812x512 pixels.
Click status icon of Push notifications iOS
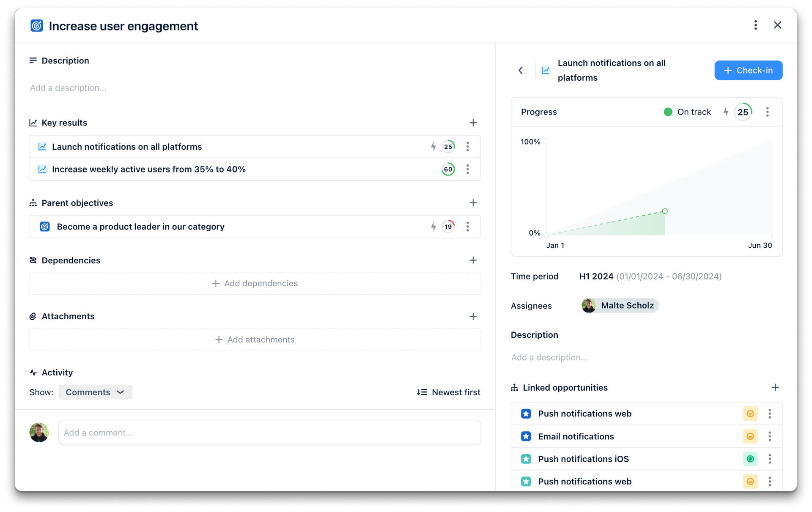click(x=750, y=459)
